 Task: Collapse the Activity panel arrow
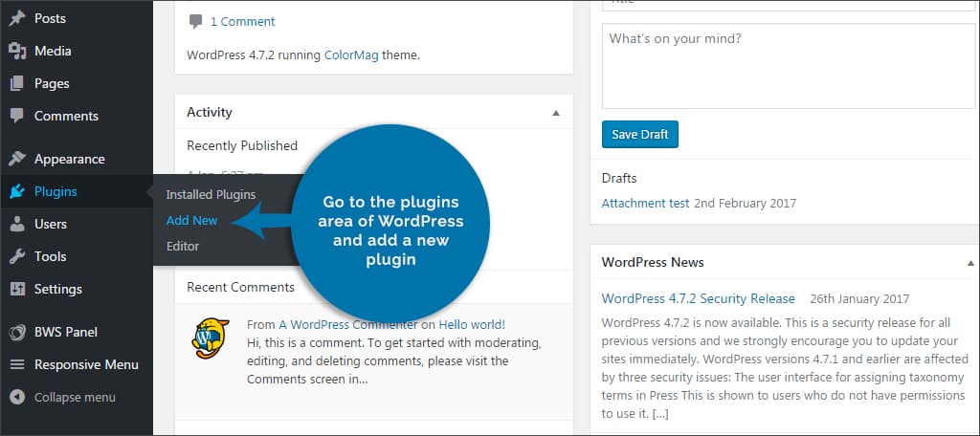[556, 113]
